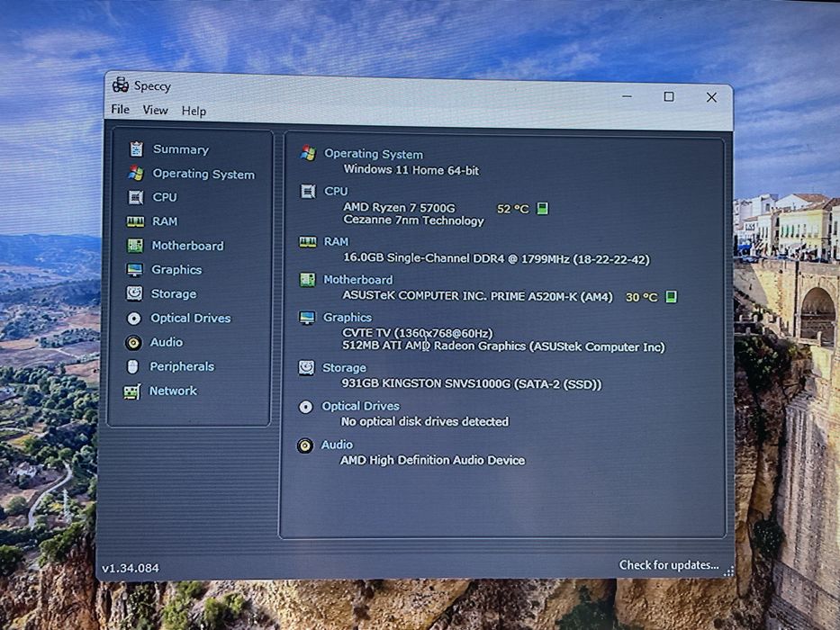The height and width of the screenshot is (630, 840).
Task: Select Operating System in the sidebar
Action: 203,174
